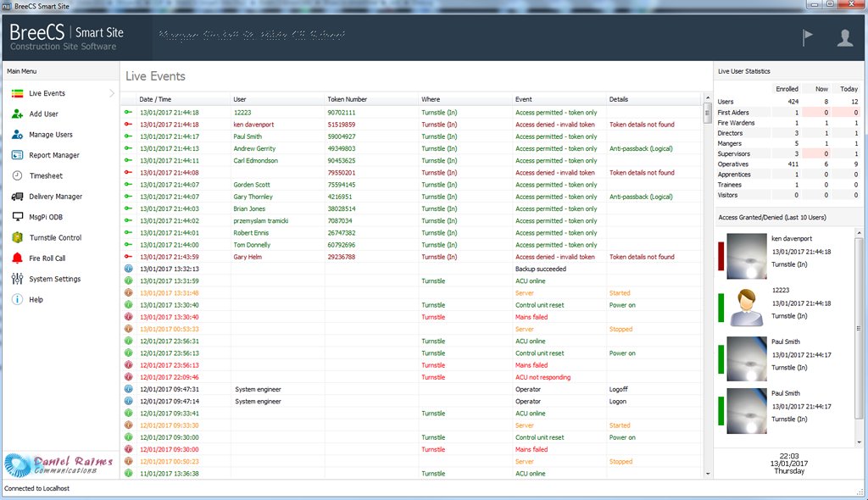The width and height of the screenshot is (868, 500).
Task: Click the Help info icon
Action: coord(18,299)
